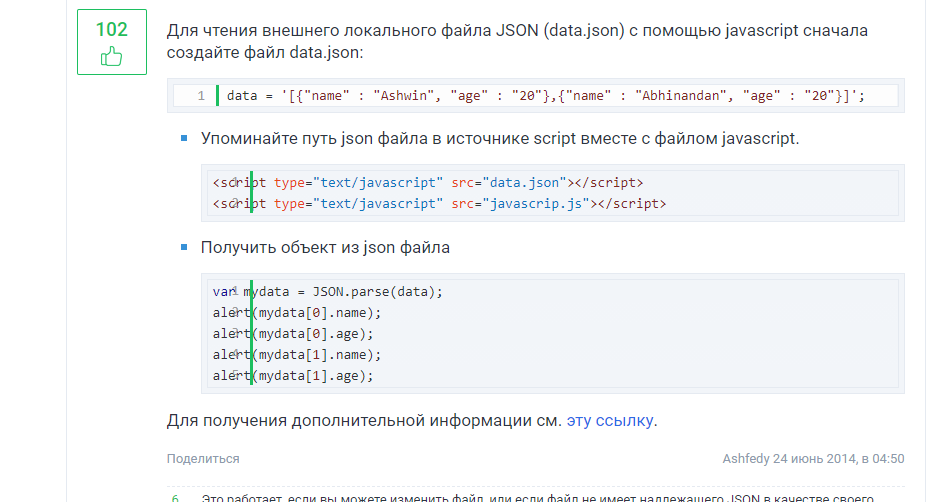Click script tag line with src data.json
The width and height of the screenshot is (948, 502).
[x=427, y=183]
